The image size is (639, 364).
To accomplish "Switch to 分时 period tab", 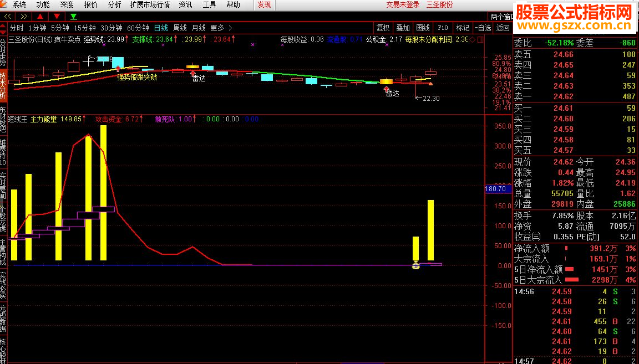I will pyautogui.click(x=17, y=28).
